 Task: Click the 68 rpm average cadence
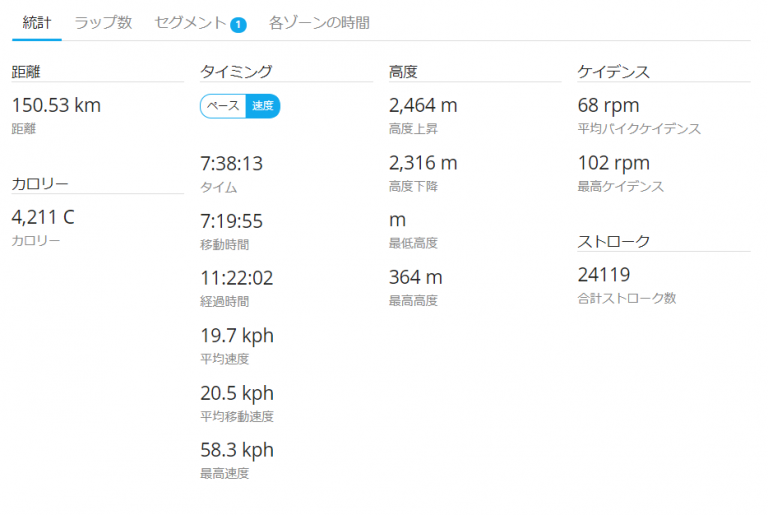(x=608, y=106)
